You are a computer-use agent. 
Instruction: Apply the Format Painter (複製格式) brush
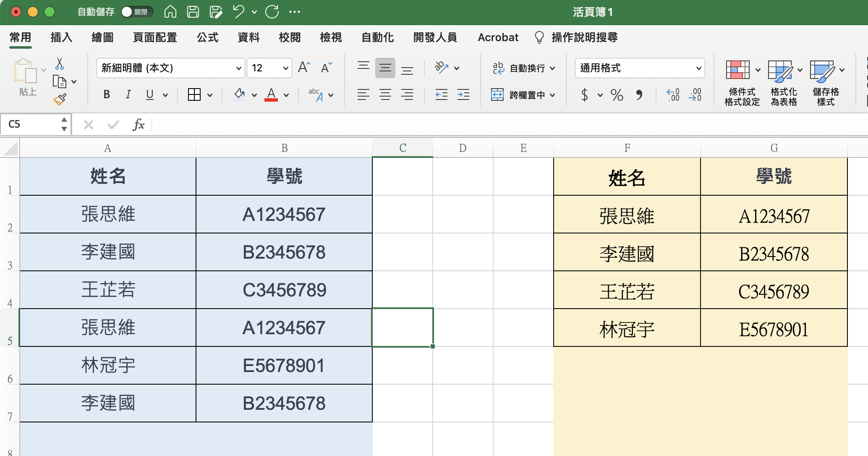(x=60, y=100)
